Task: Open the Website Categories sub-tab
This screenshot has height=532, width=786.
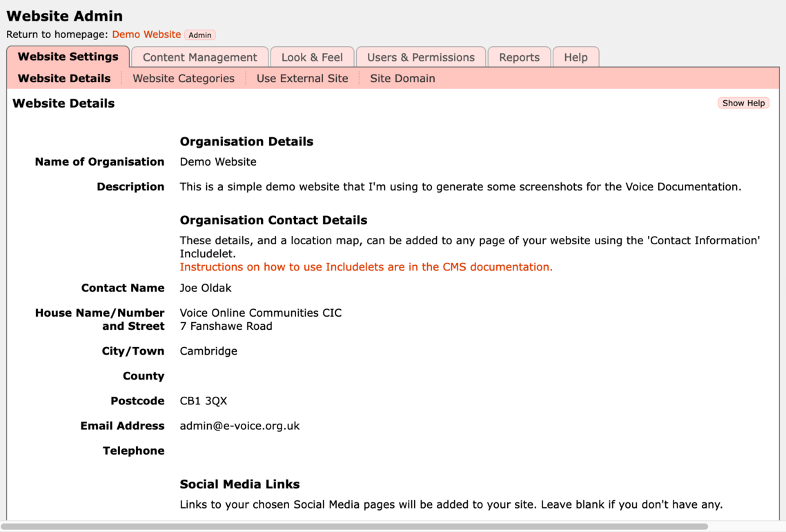Action: pyautogui.click(x=184, y=79)
